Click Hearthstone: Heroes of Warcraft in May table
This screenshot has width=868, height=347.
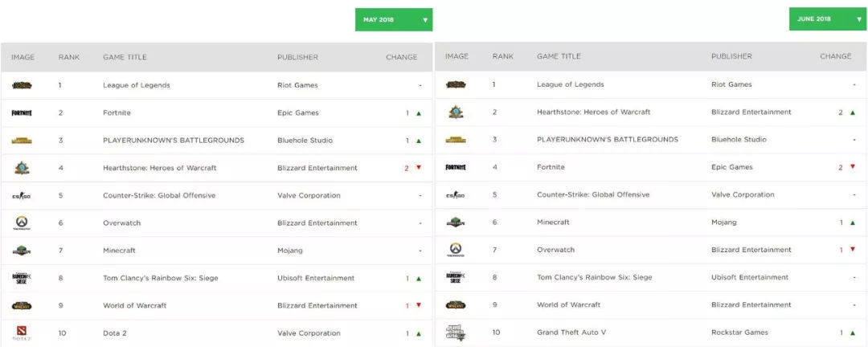click(159, 168)
